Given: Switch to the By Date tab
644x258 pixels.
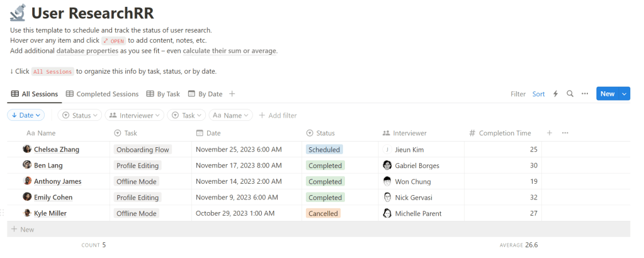Looking at the screenshot, I should click(205, 94).
